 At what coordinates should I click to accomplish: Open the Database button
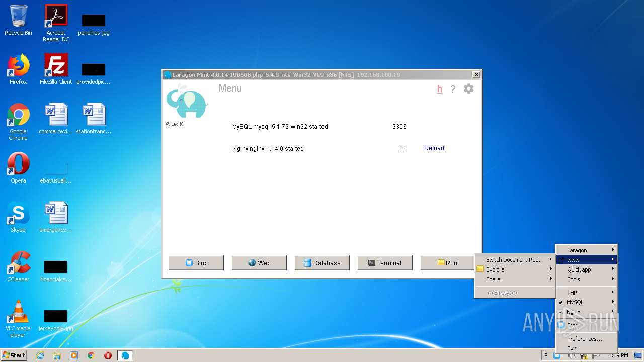322,263
